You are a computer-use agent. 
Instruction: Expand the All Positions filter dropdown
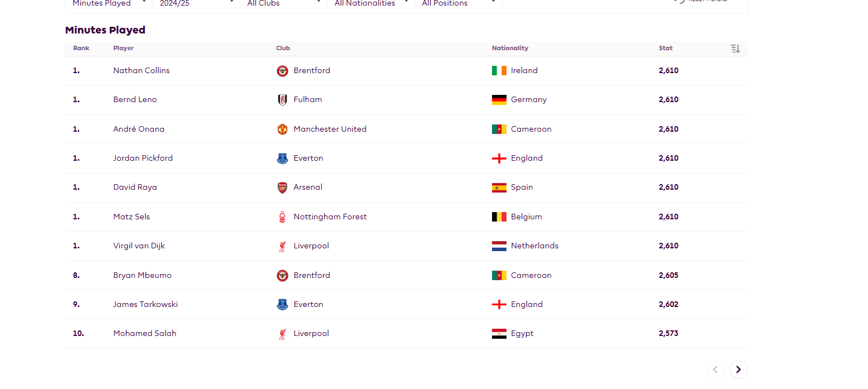[x=459, y=3]
